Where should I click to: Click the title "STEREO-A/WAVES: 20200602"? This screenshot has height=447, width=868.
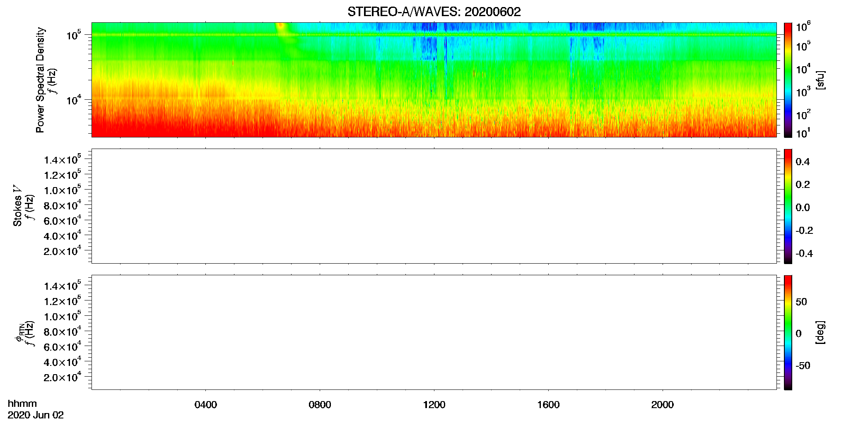click(x=434, y=12)
